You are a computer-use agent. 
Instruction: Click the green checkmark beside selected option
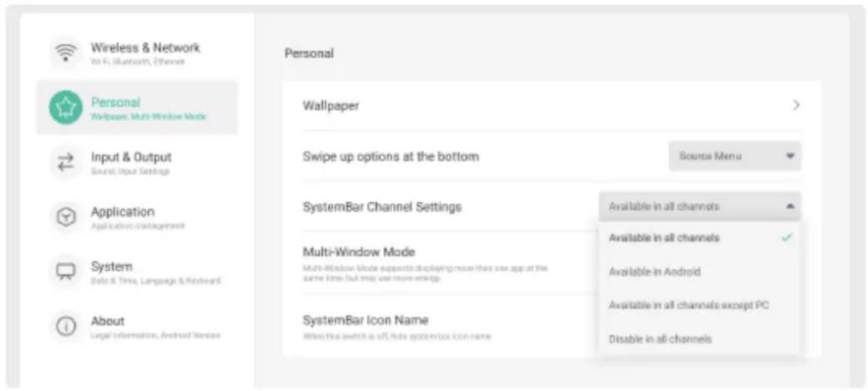(x=786, y=237)
